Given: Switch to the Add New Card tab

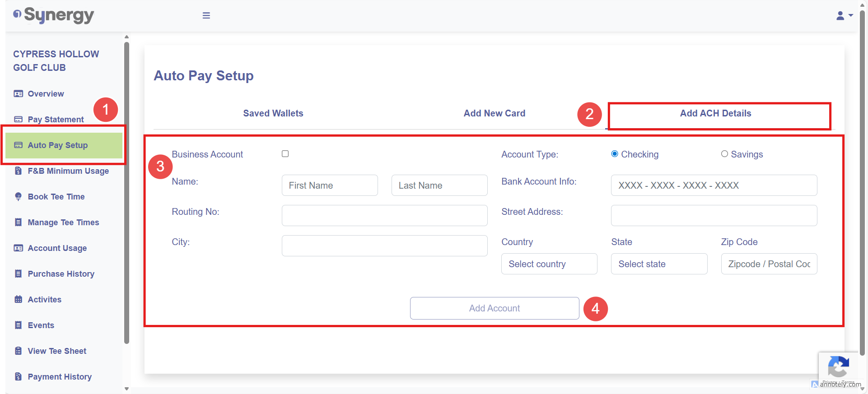Looking at the screenshot, I should pyautogui.click(x=494, y=113).
